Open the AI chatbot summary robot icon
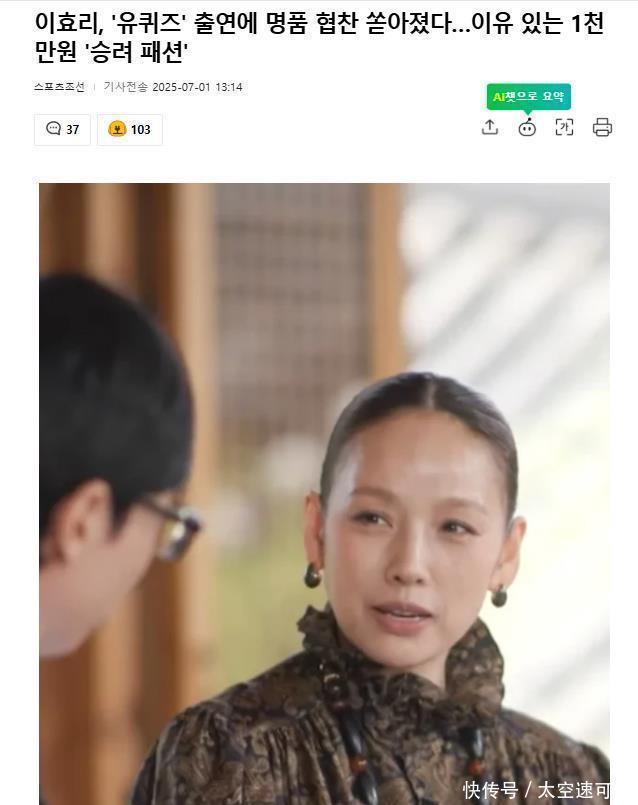The image size is (638, 805). [527, 127]
